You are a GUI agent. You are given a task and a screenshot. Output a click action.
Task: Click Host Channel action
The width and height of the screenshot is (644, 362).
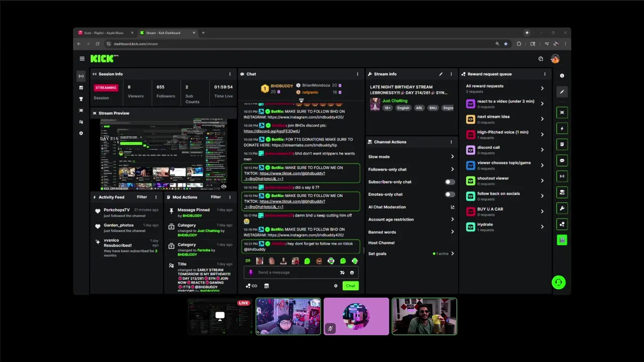pyautogui.click(x=381, y=243)
